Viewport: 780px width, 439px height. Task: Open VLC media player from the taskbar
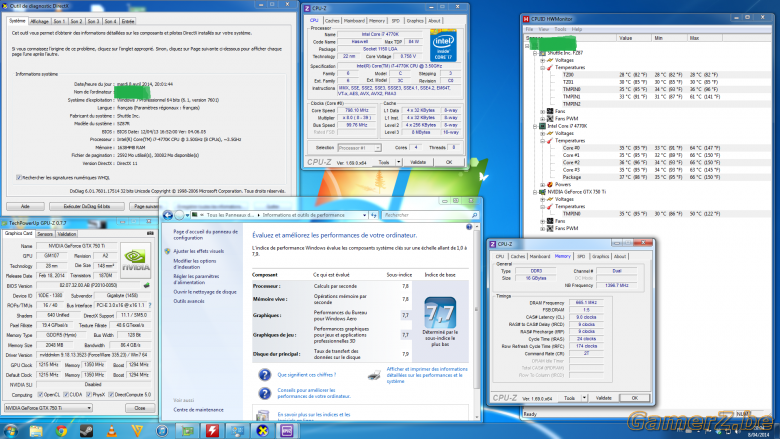[x=112, y=431]
